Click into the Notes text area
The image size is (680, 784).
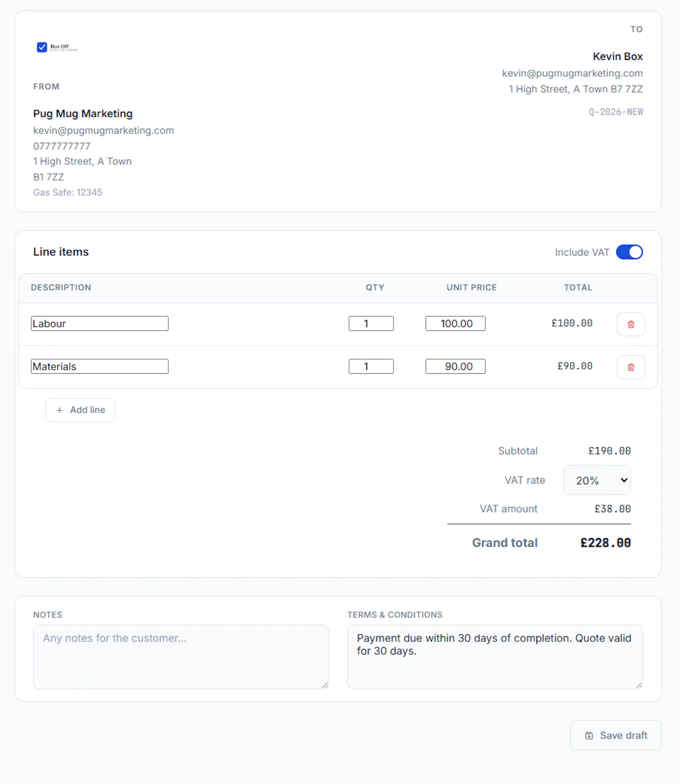click(181, 657)
